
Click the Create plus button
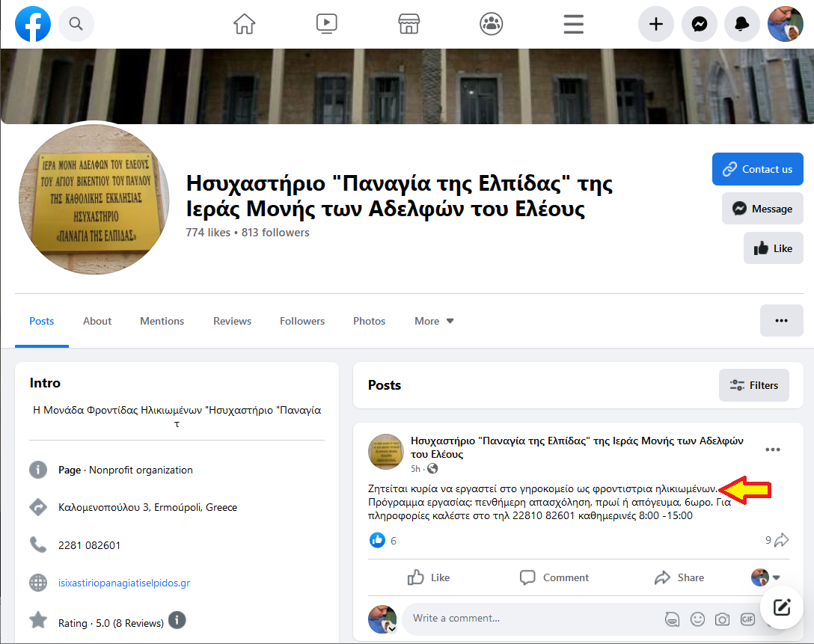click(x=655, y=24)
